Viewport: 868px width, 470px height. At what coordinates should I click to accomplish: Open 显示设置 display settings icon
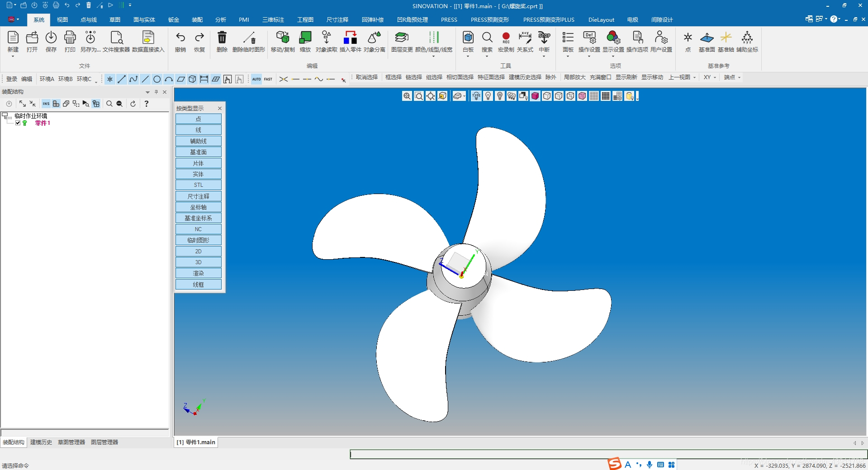coord(613,38)
